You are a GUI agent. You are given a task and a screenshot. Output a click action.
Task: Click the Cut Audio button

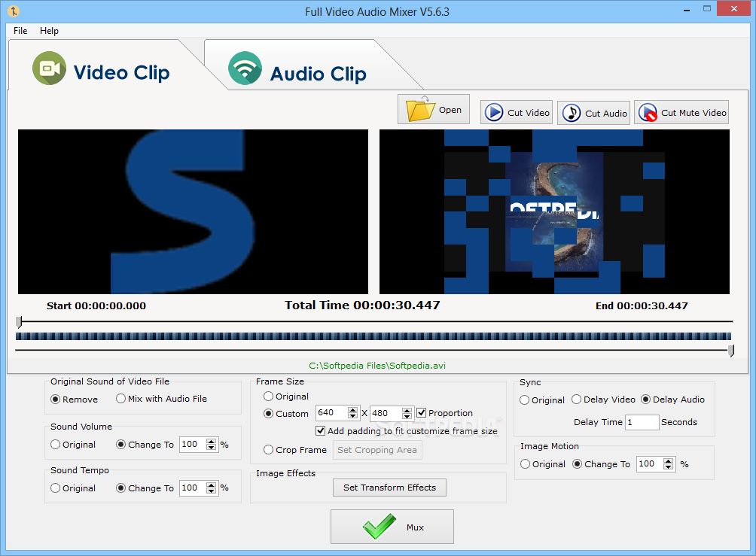(x=593, y=113)
